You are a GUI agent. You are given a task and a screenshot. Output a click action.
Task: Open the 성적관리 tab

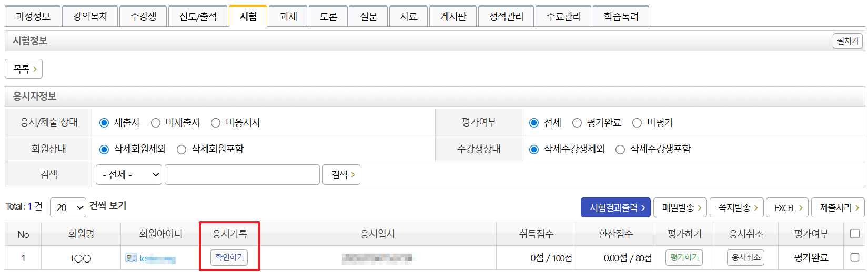coord(506,16)
